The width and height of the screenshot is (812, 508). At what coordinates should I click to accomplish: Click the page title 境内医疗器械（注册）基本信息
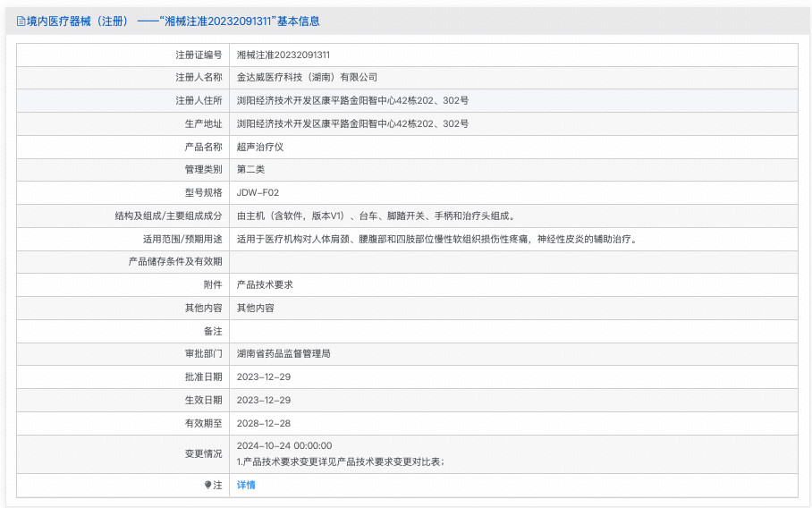click(x=173, y=21)
